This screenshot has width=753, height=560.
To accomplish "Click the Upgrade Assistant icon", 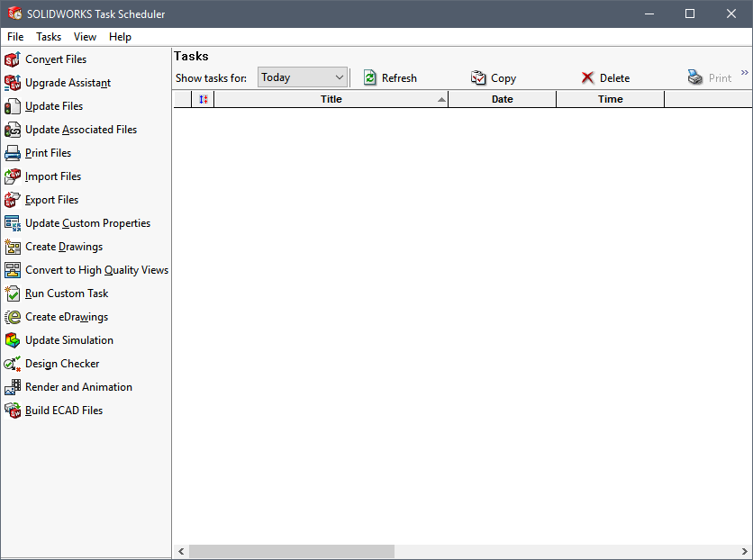I will (x=13, y=83).
